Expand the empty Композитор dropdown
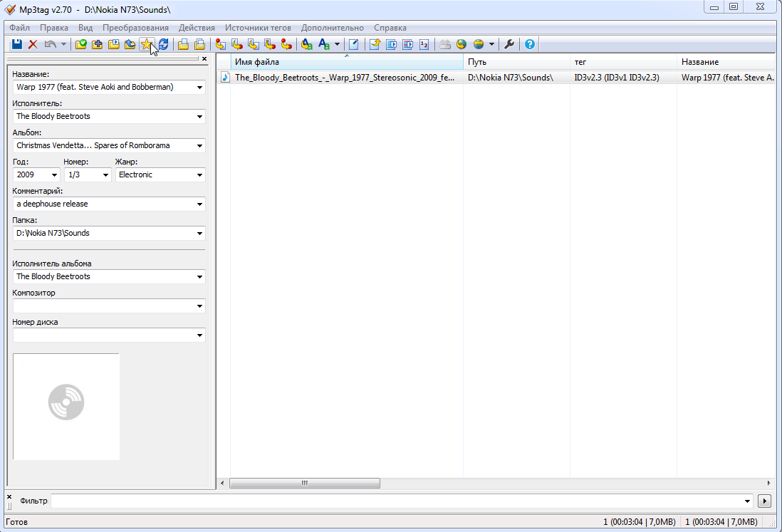 (x=199, y=306)
